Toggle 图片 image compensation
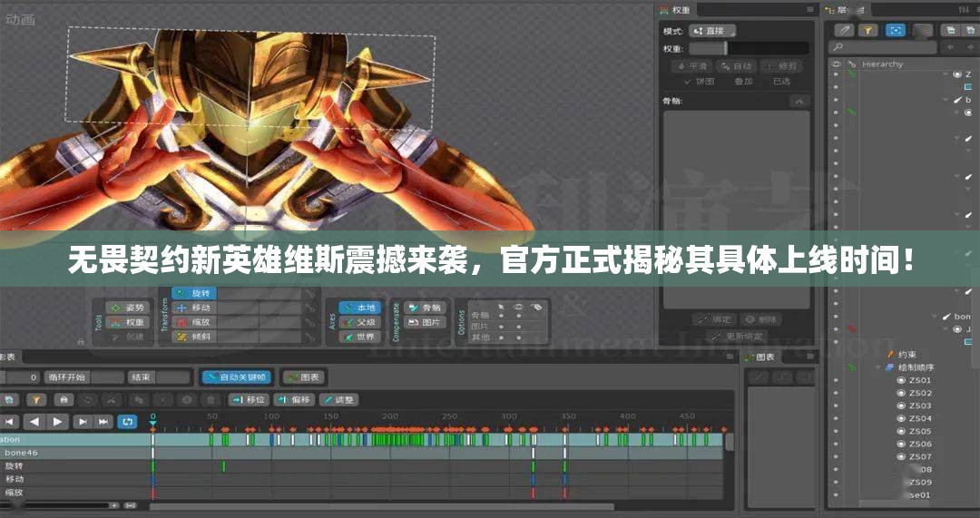Screen dimensions: 980x518 [x=426, y=322]
